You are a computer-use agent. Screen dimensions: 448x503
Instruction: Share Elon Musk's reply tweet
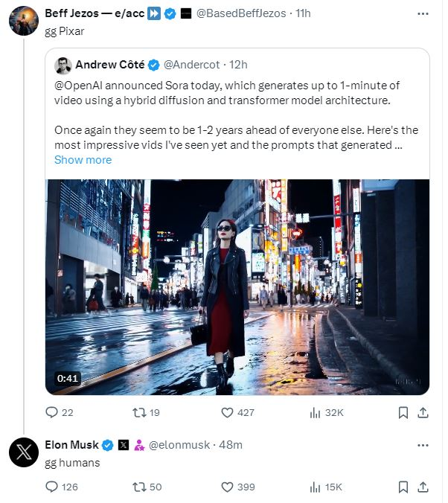[x=423, y=487]
